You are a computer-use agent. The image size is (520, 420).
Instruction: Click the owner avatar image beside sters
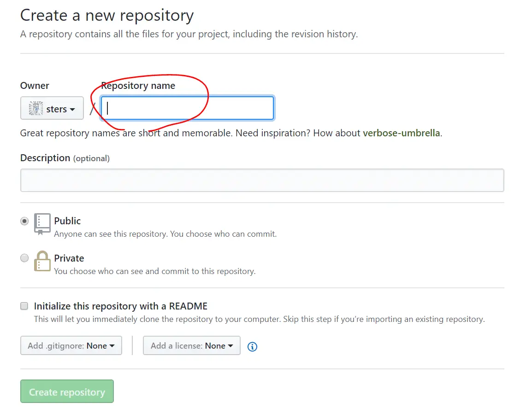tap(35, 109)
